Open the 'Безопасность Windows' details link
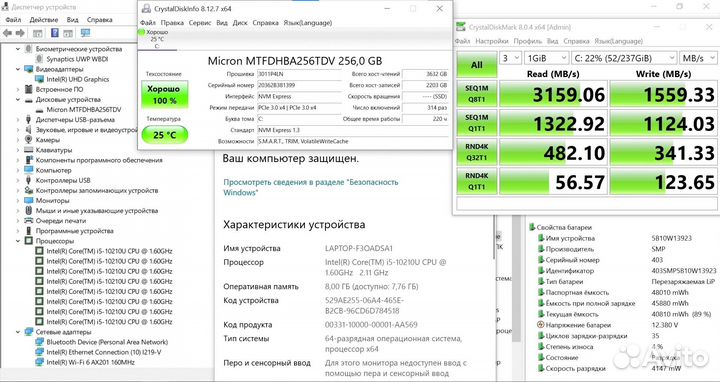The height and width of the screenshot is (382, 720). (x=310, y=187)
